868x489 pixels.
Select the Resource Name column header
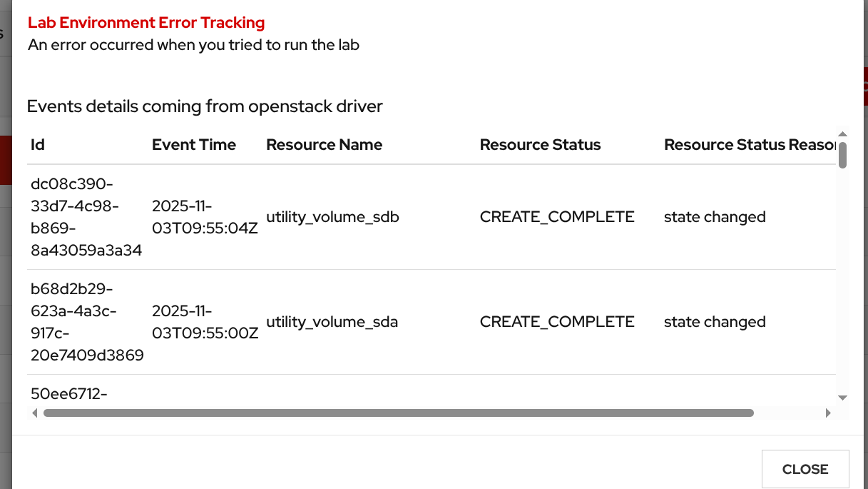click(324, 145)
